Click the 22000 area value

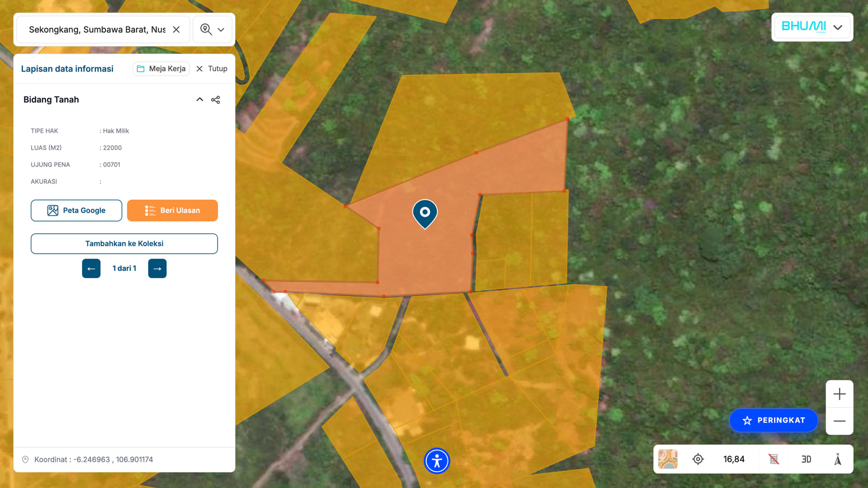tap(112, 148)
